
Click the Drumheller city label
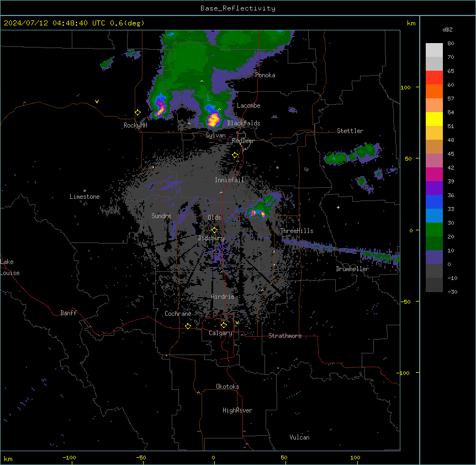(x=352, y=269)
